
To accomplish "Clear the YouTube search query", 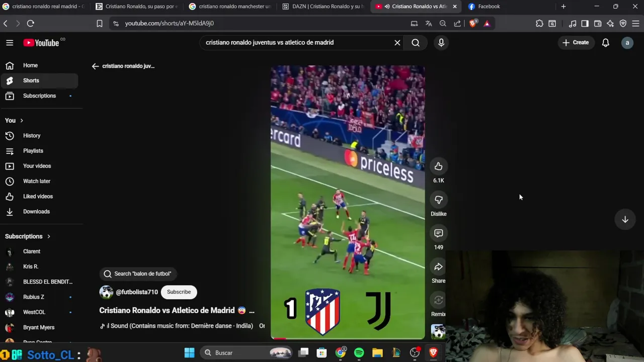I will (397, 43).
